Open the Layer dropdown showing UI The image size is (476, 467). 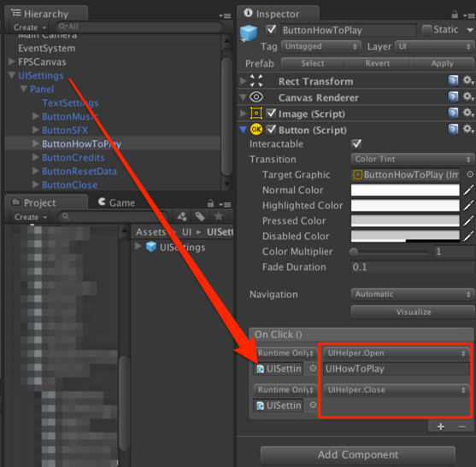pos(434,46)
